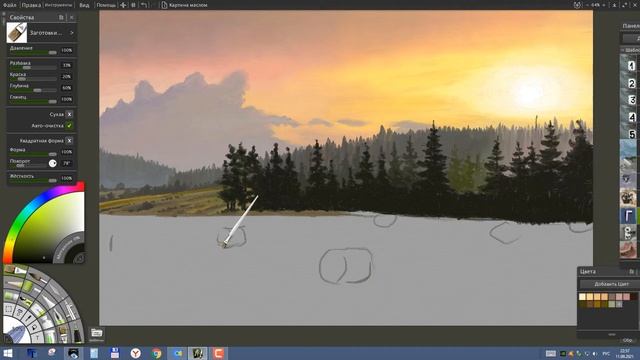Image resolution: width=640 pixels, height=360 pixels.
Task: Expand the Заготовки presets arrow
Action: click(x=72, y=33)
